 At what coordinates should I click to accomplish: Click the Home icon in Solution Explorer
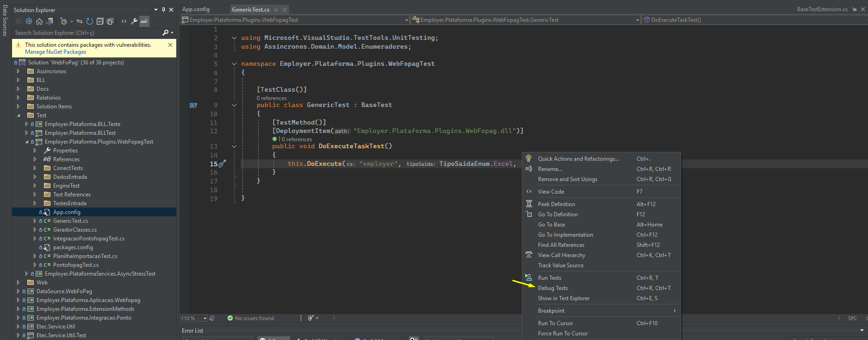tap(39, 21)
